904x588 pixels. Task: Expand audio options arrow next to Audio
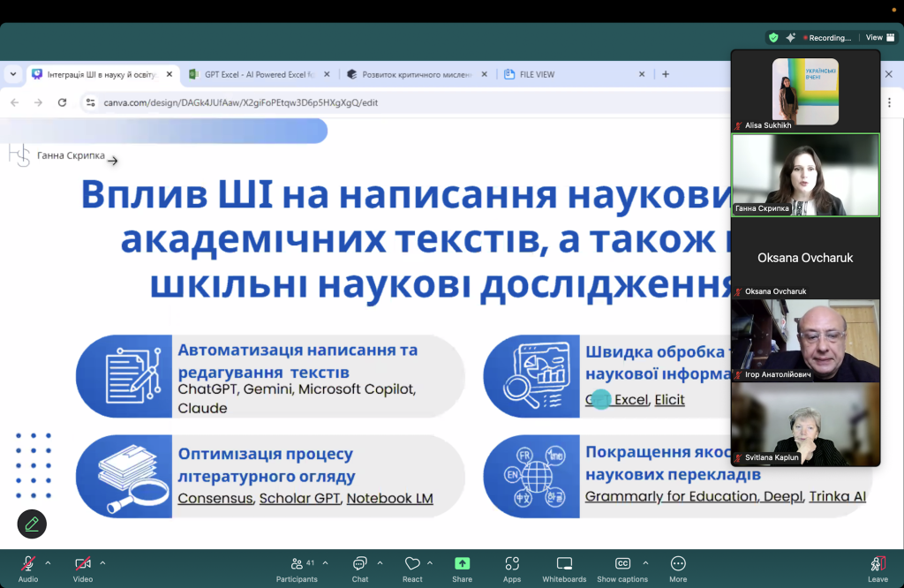coord(48,563)
